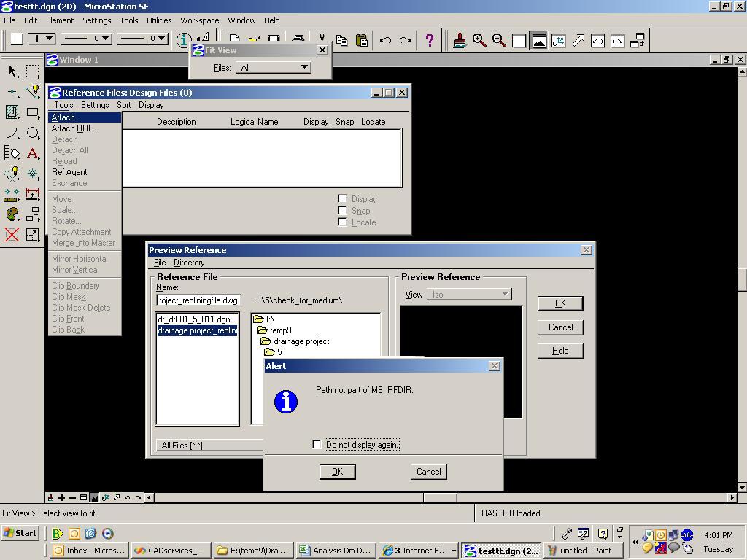The width and height of the screenshot is (747, 560).
Task: Click the Window Area view icon
Action: click(519, 41)
